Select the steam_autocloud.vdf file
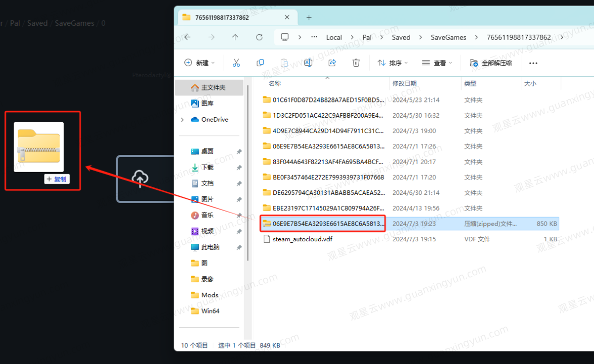Screen dimensions: 594x364 click(x=302, y=239)
